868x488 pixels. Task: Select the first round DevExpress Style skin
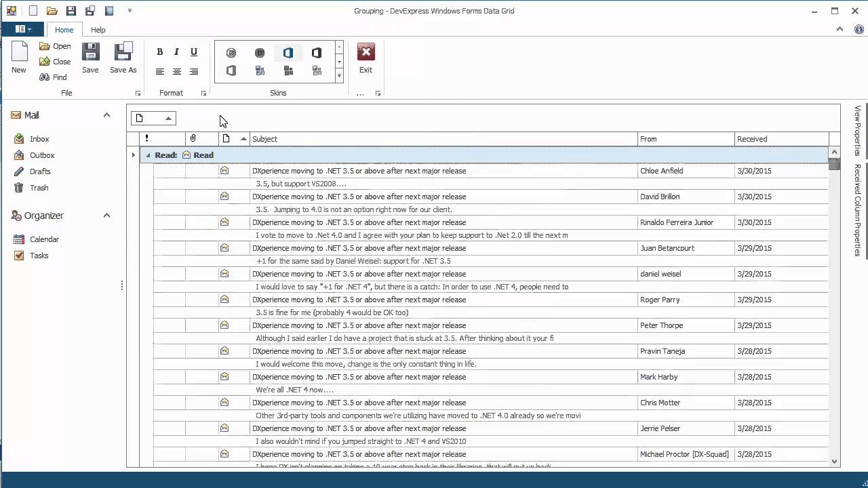click(x=231, y=53)
